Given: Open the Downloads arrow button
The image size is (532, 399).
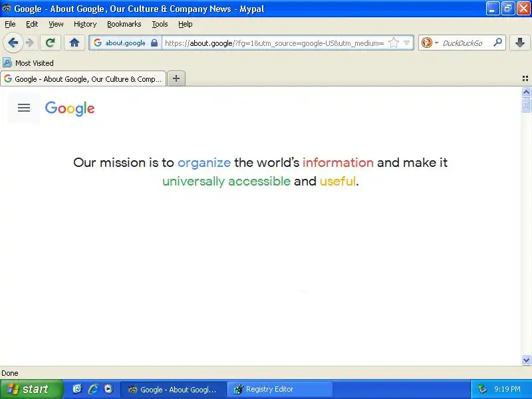Looking at the screenshot, I should [520, 43].
